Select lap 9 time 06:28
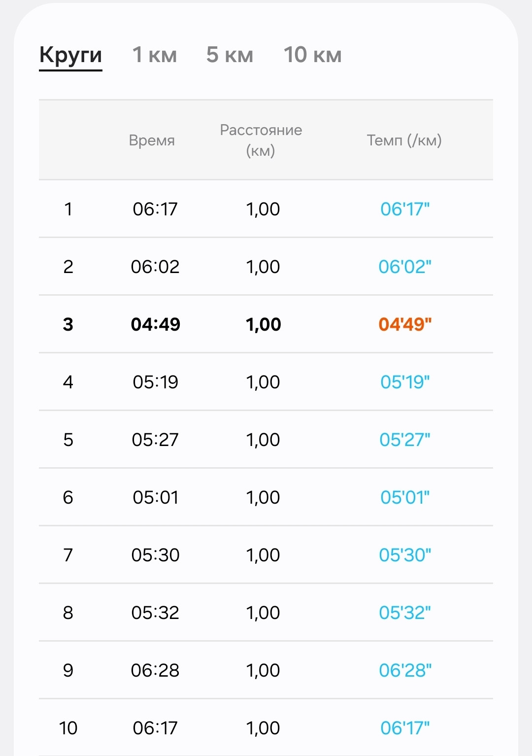The width and height of the screenshot is (532, 756). (155, 670)
